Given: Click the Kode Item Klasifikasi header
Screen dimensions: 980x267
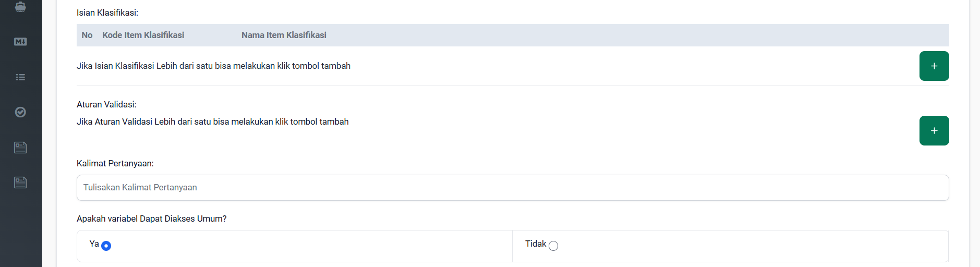Looking at the screenshot, I should pos(143,35).
